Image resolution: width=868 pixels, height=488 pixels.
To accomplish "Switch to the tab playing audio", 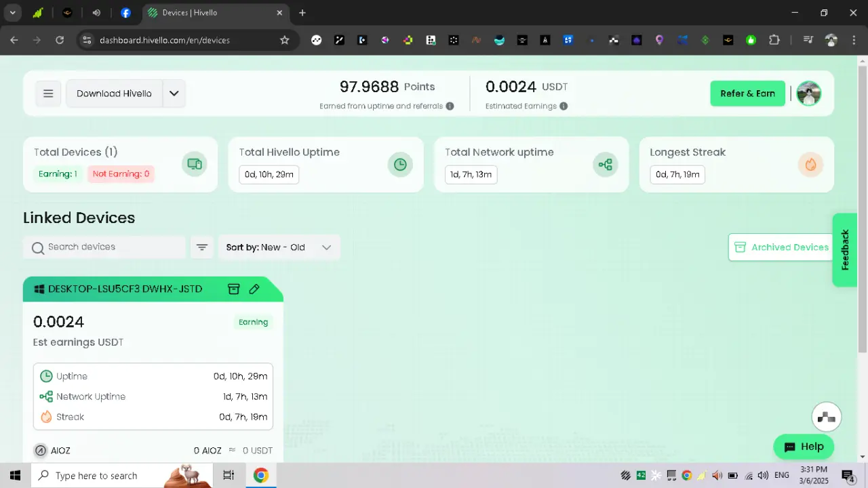I will [x=96, y=13].
